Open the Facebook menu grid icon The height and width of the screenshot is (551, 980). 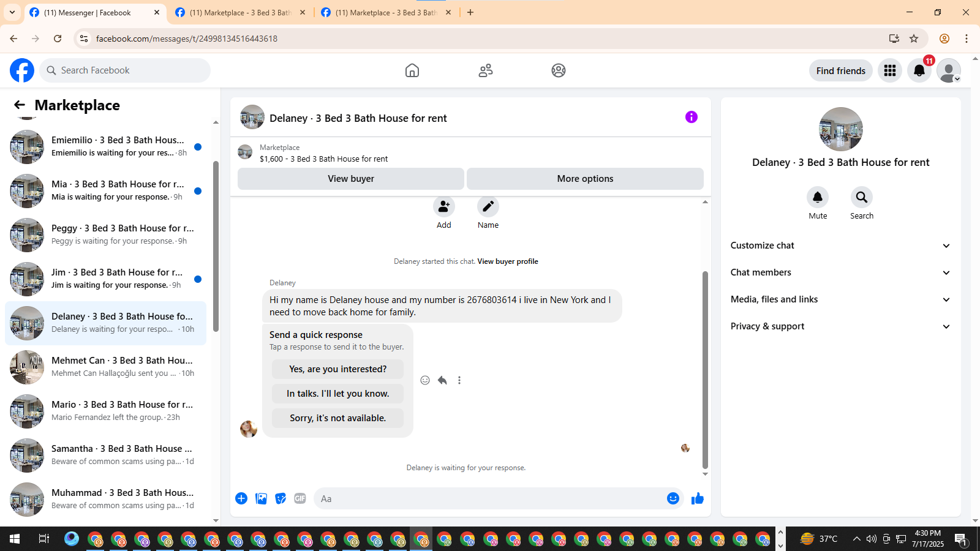click(890, 70)
